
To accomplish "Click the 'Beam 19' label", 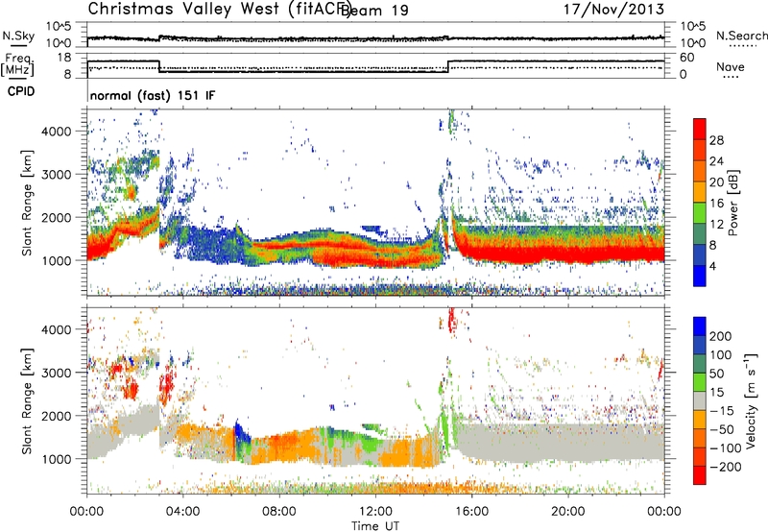I will (x=374, y=10).
